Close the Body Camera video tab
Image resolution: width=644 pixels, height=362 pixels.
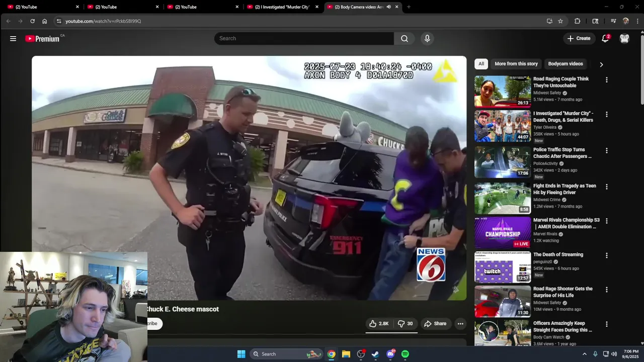(397, 7)
